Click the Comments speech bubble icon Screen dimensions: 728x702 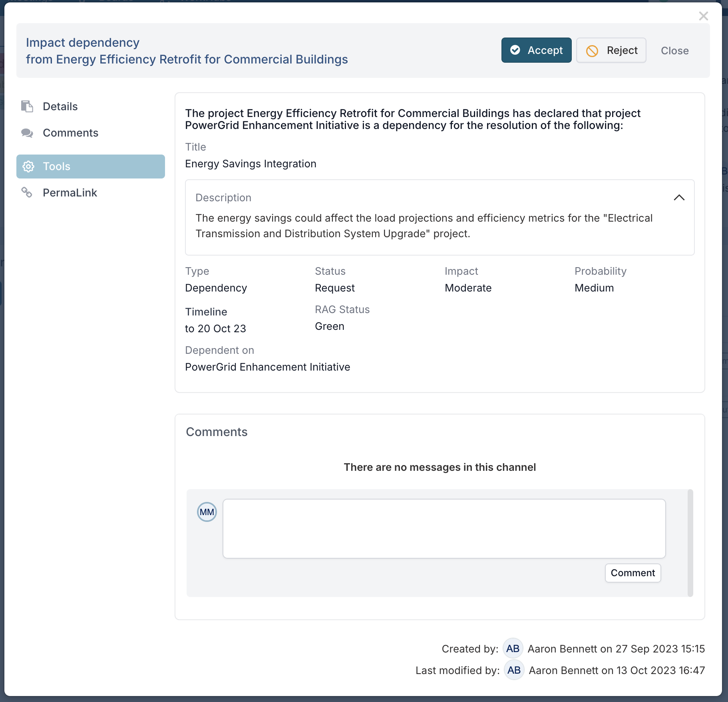[27, 133]
